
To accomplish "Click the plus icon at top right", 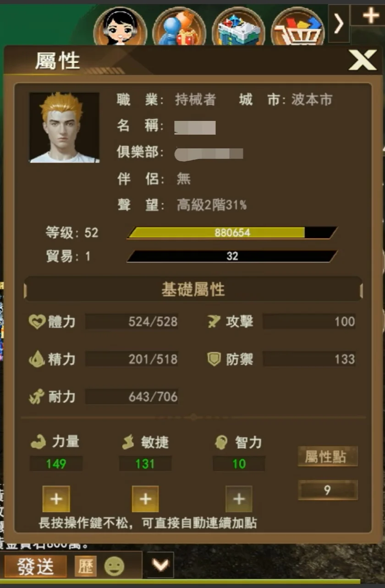I will [x=369, y=15].
